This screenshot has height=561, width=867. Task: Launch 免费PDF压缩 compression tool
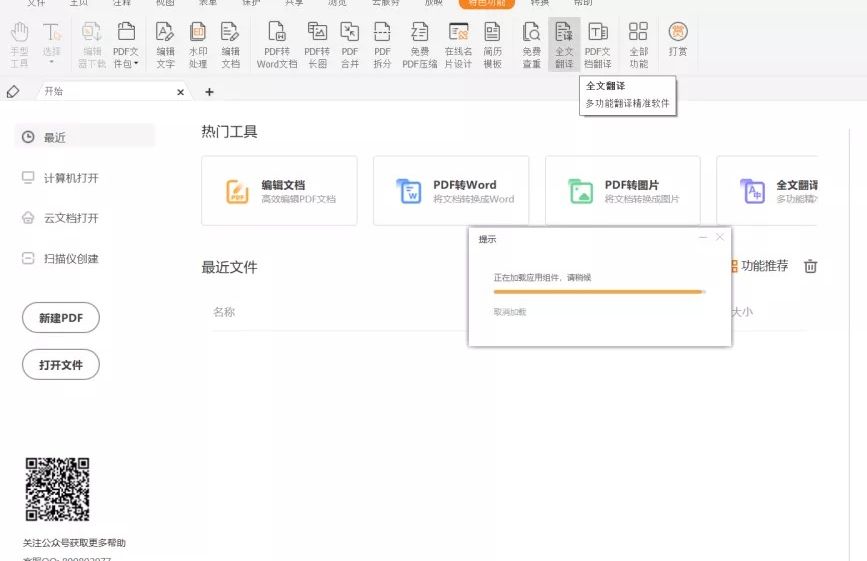pyautogui.click(x=420, y=45)
